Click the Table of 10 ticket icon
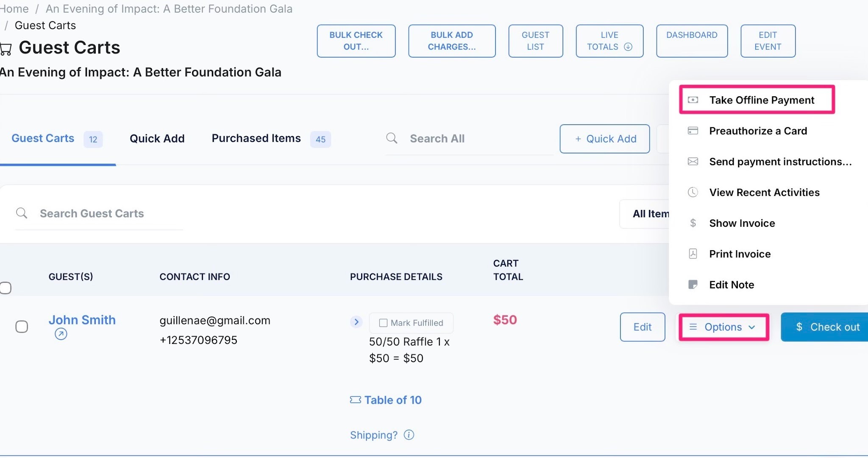Viewport: 868px width, 458px height. coord(356,400)
